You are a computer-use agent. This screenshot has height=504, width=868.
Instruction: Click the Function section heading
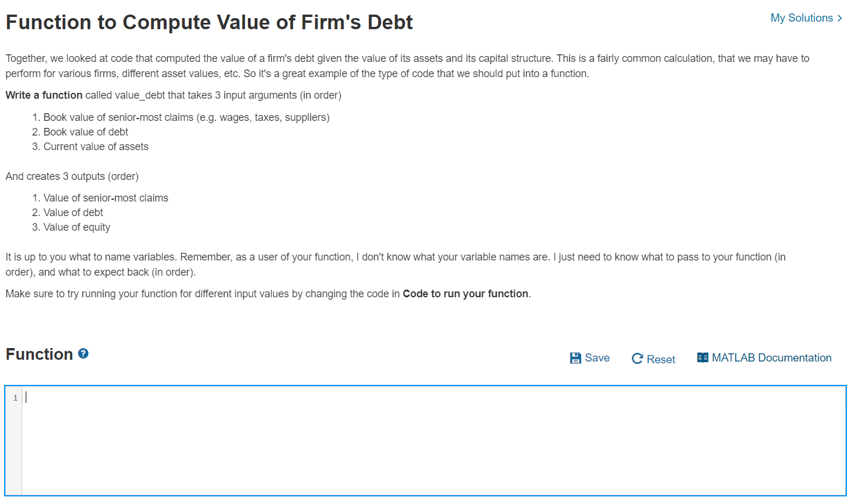click(37, 353)
